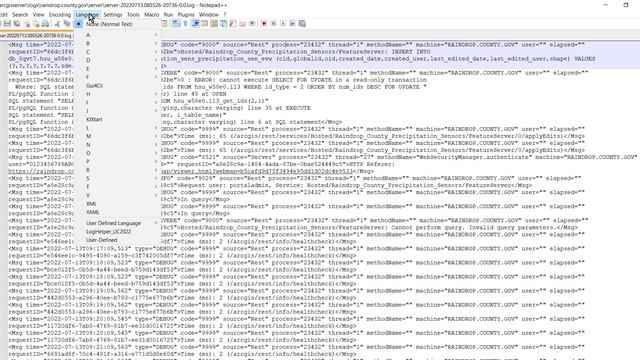
Task: Click the Stop Recording macro icon
Action: (273, 24)
